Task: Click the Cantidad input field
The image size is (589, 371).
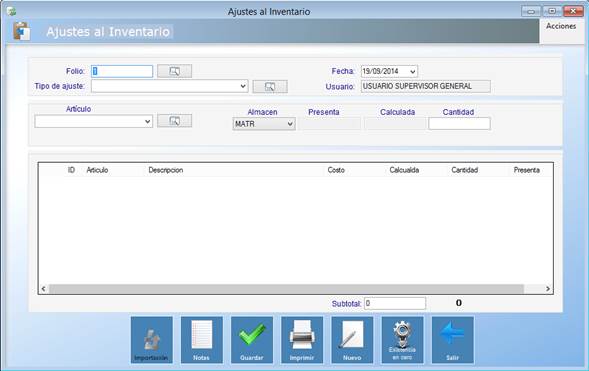Action: 459,124
